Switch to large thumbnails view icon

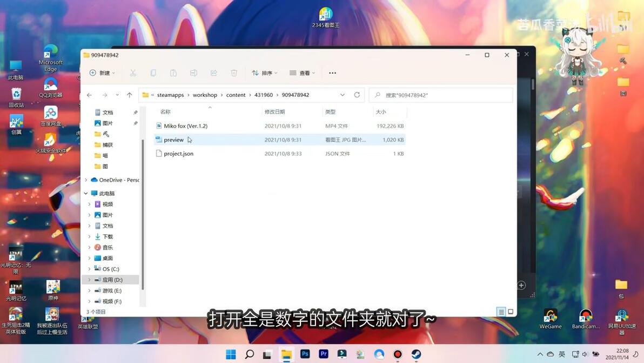tap(511, 312)
